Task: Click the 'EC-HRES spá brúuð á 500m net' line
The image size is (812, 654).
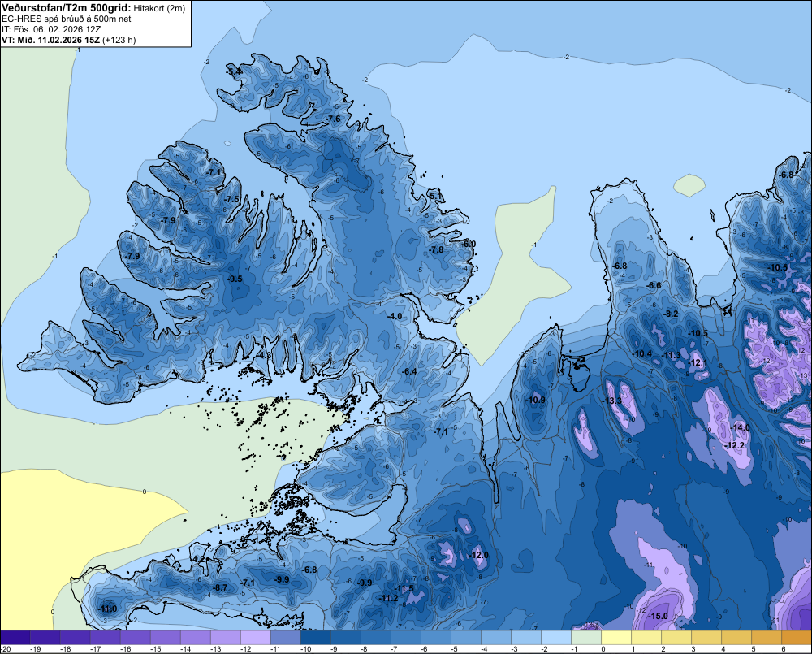Action: [x=67, y=19]
